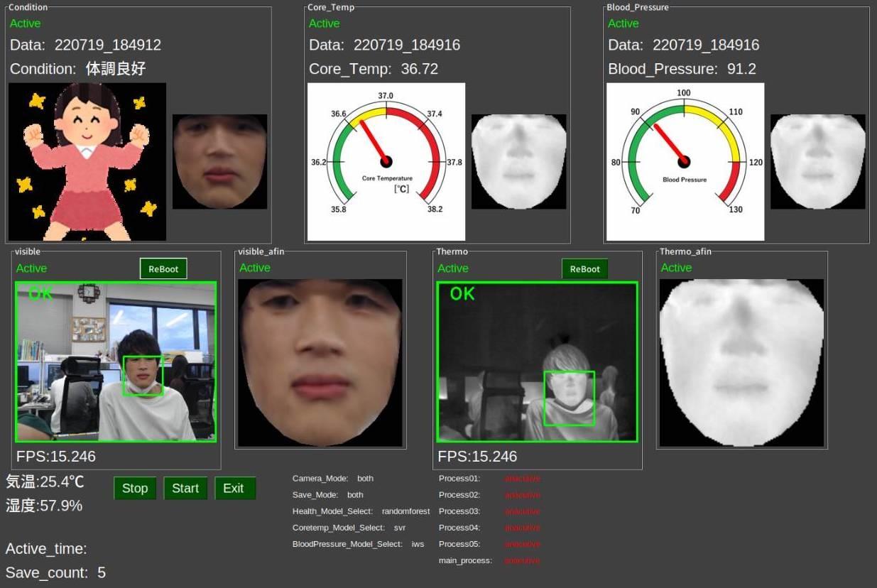Select the thermal face thumbnail in Core_Temp panel

coord(518,162)
